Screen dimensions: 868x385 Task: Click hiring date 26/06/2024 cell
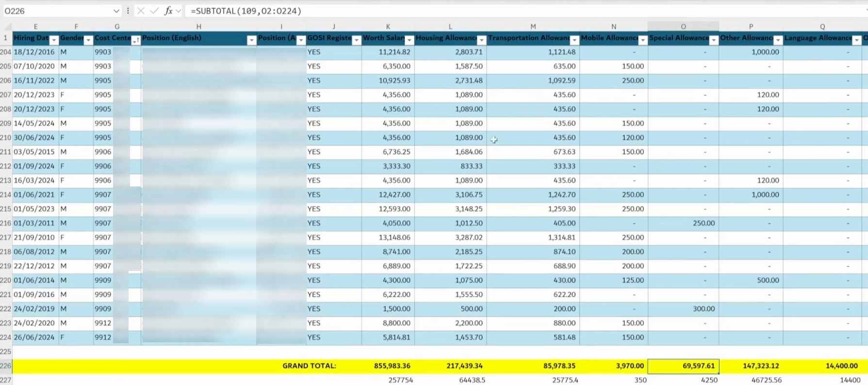pos(35,337)
